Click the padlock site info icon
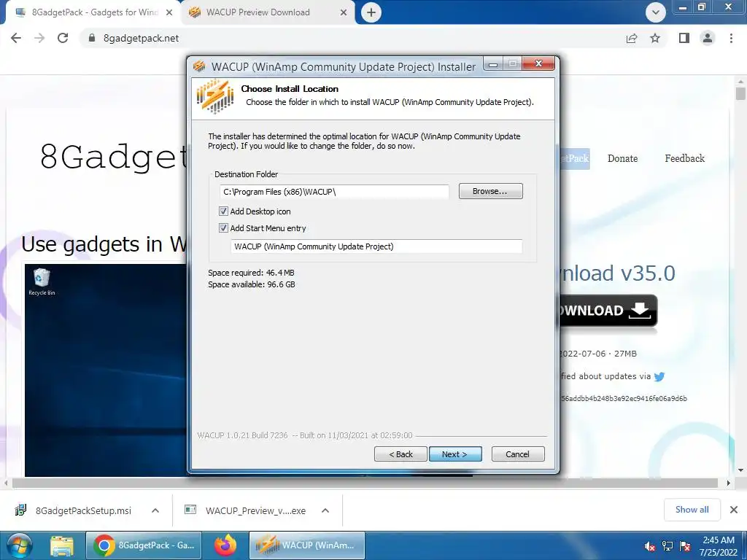 (x=92, y=38)
